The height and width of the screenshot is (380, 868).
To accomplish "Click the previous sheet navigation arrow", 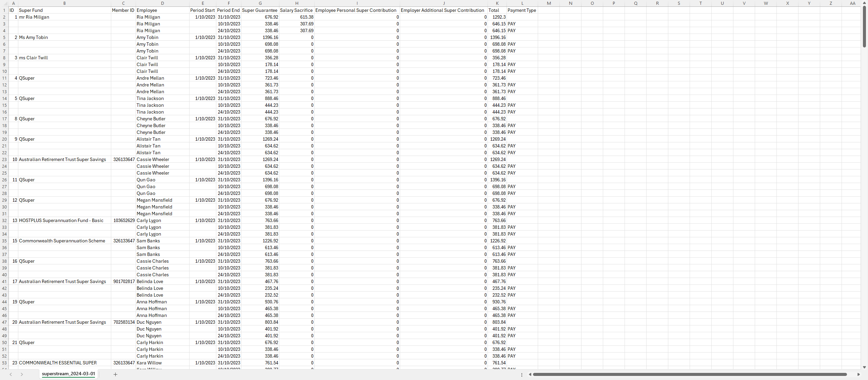I will point(11,374).
